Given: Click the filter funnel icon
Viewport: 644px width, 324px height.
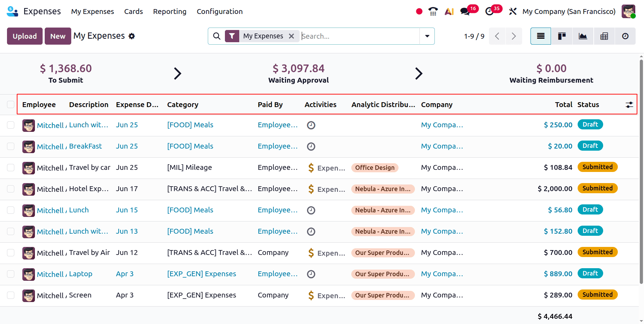Looking at the screenshot, I should (232, 36).
